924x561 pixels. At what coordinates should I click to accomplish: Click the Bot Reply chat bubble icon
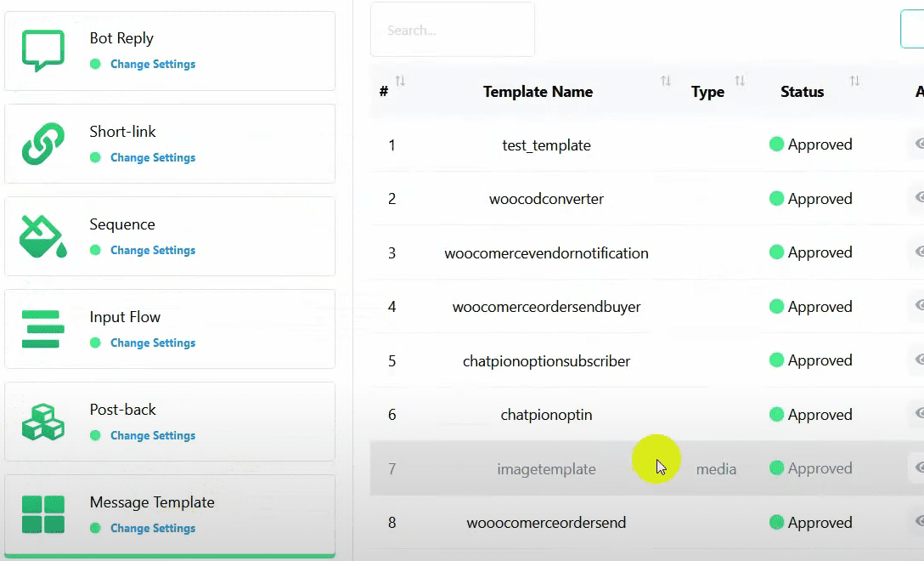(x=42, y=50)
